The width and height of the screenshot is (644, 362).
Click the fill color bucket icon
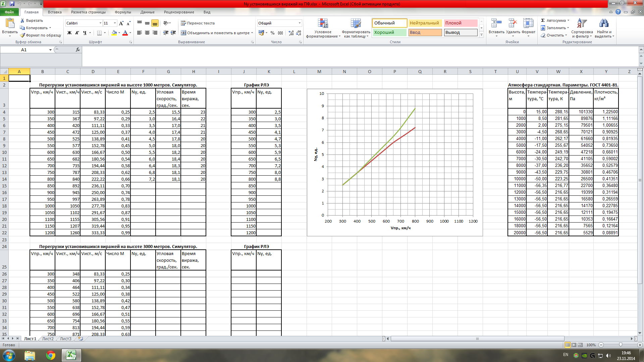(114, 33)
